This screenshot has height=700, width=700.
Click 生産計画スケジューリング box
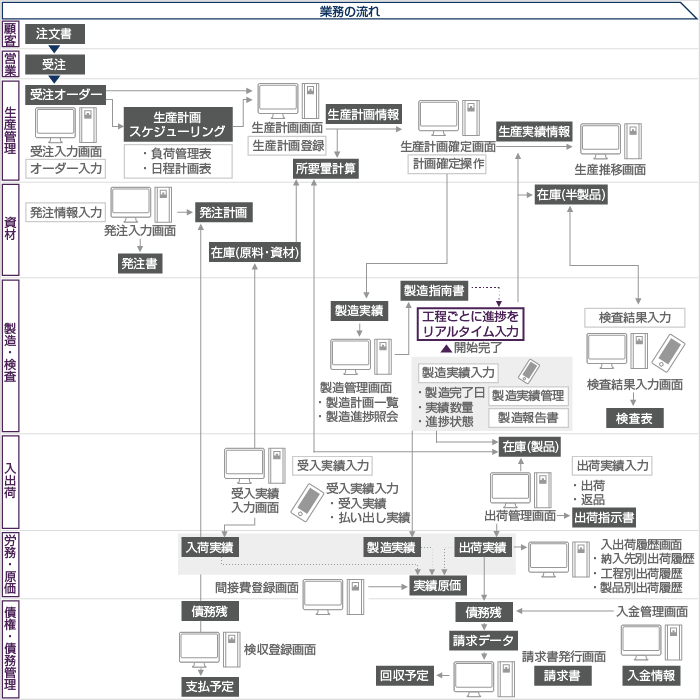[178, 125]
